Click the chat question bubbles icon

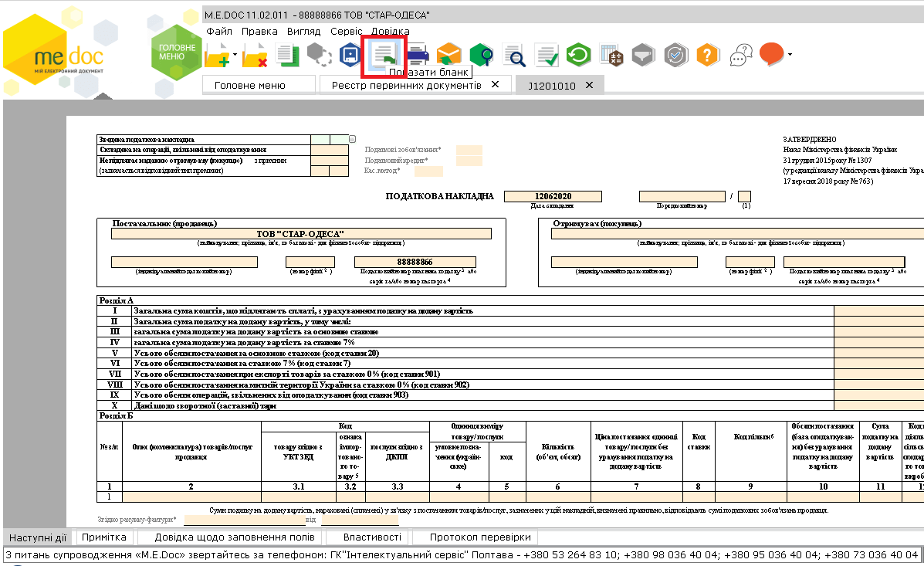[x=741, y=56]
